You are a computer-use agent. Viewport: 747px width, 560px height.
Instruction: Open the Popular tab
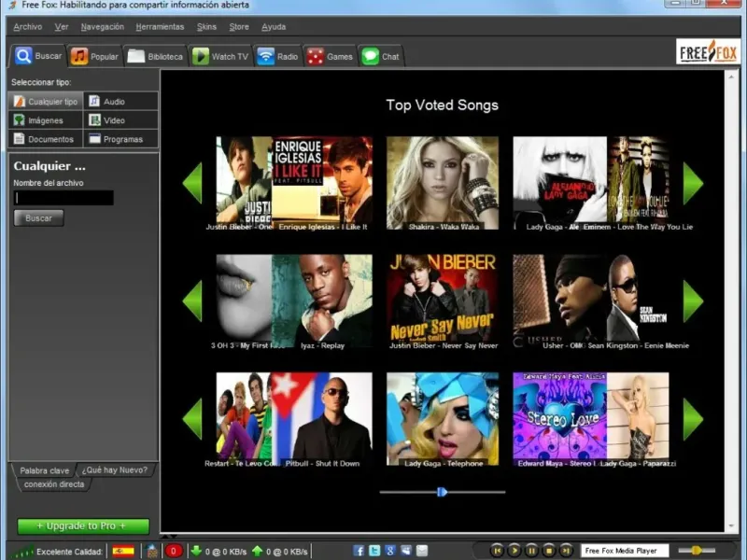tap(94, 57)
